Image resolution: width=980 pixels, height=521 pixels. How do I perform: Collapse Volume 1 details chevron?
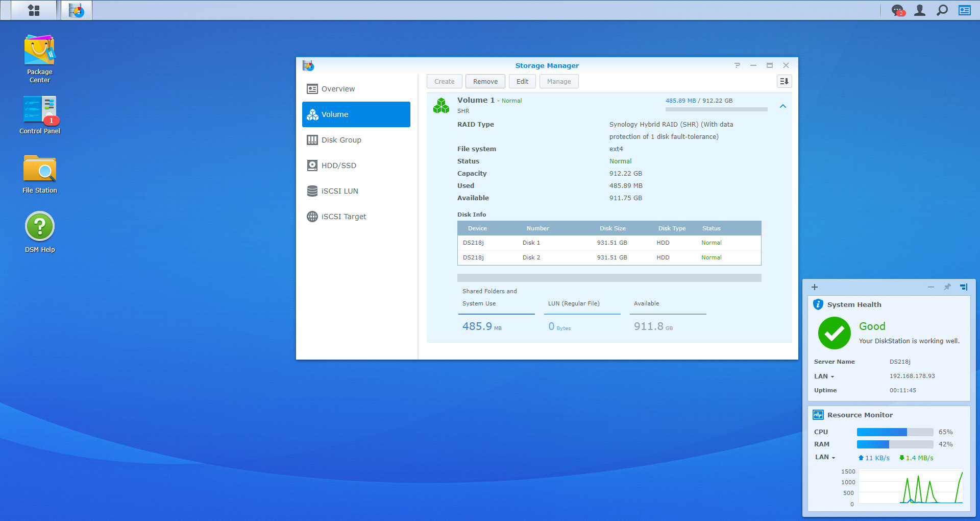[783, 106]
